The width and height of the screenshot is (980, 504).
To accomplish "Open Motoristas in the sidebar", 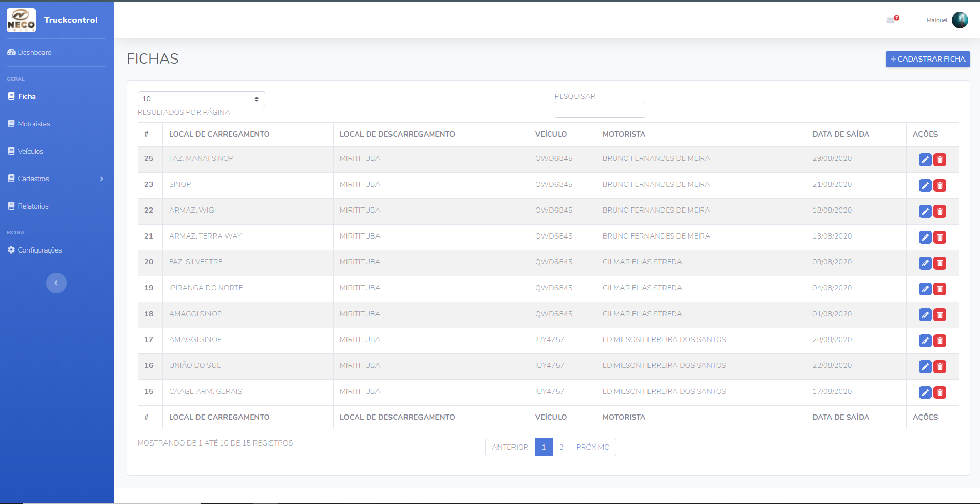I will coord(34,124).
